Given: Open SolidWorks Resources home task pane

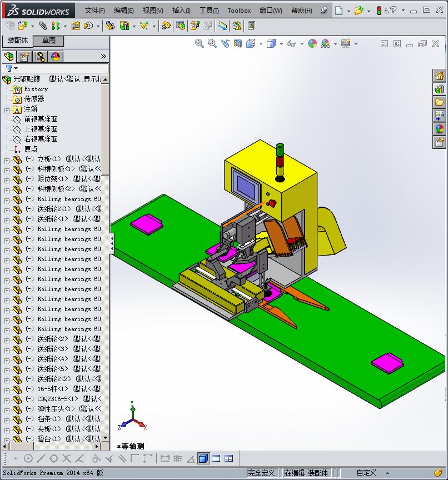Looking at the screenshot, I should coord(439,76).
